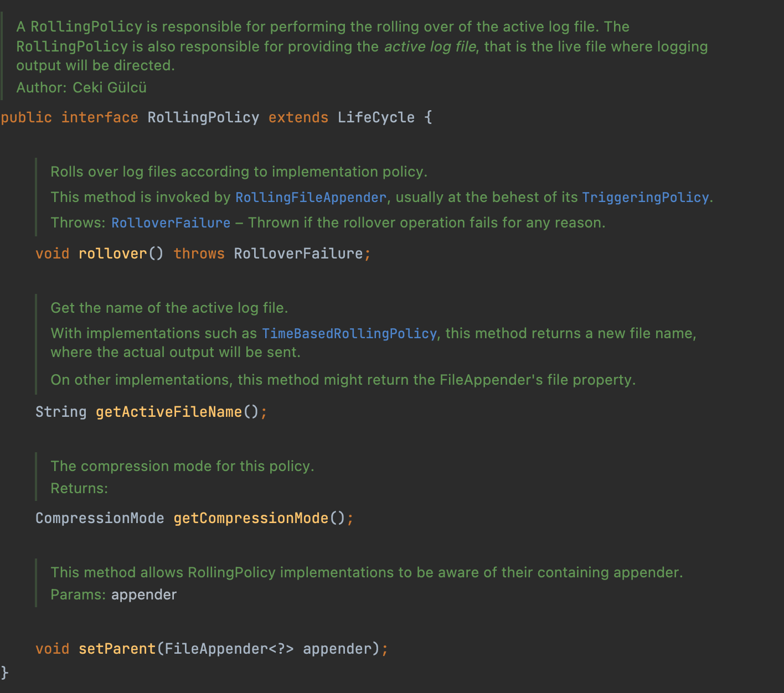
Task: Click the public keyword
Action: 27,117
